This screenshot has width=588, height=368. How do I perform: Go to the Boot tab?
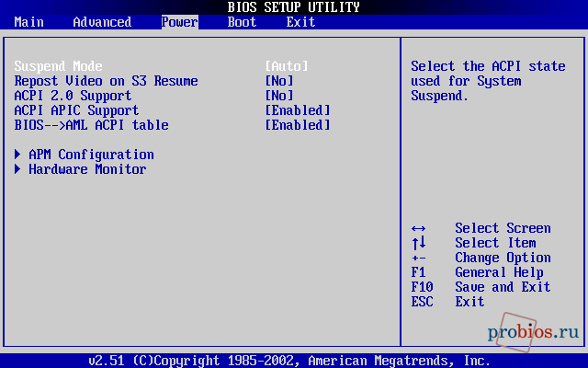coord(242,22)
